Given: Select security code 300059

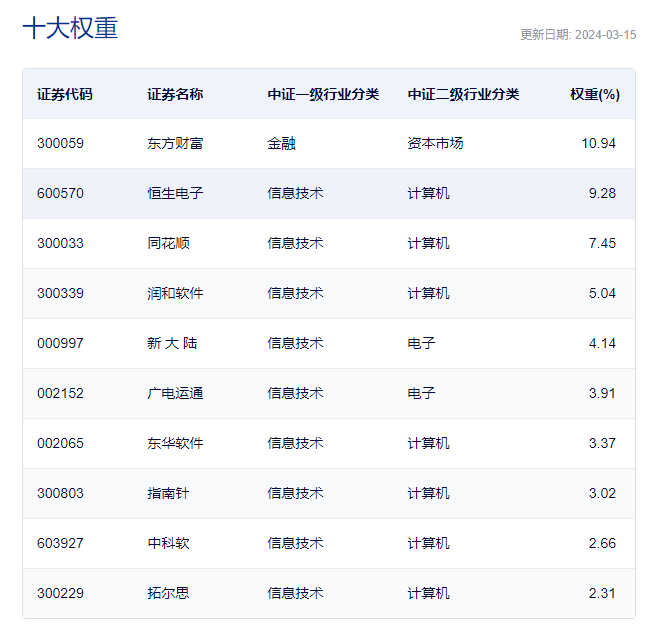Looking at the screenshot, I should pos(60,143).
